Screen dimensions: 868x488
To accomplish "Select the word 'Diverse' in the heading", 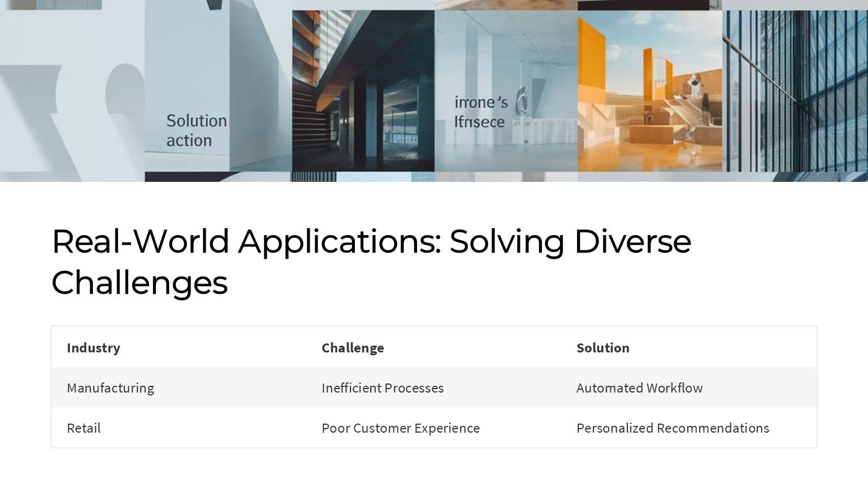I will 632,241.
